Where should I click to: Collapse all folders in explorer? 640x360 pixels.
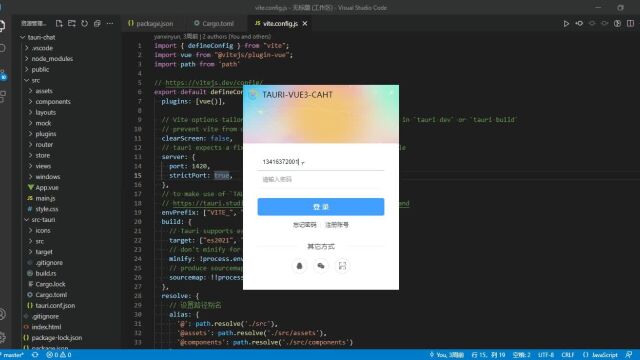(x=97, y=24)
